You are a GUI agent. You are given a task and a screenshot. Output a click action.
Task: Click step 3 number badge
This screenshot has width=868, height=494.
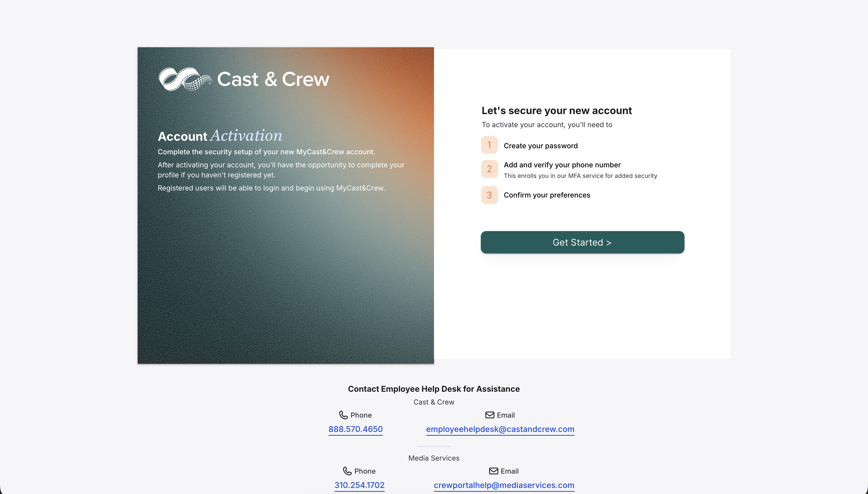click(x=489, y=195)
